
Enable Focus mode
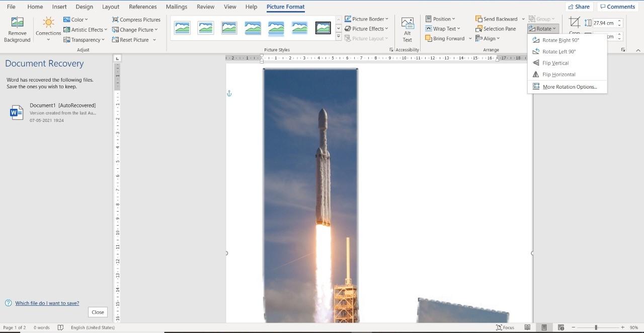pyautogui.click(x=505, y=327)
